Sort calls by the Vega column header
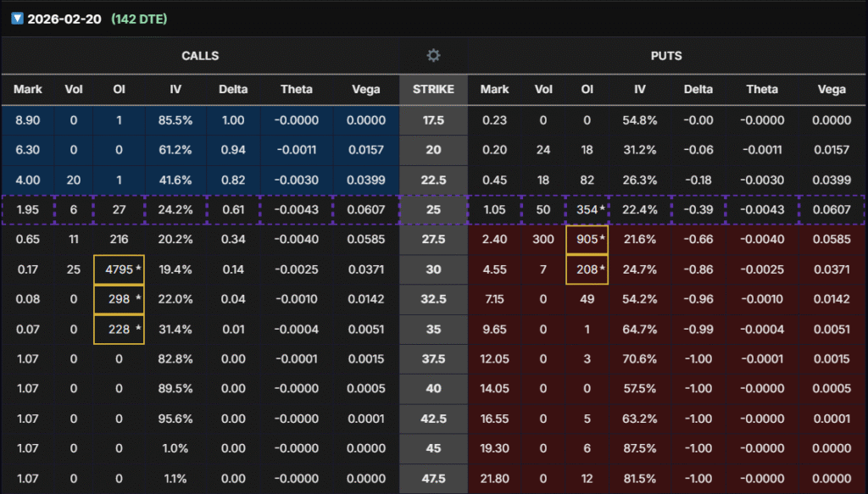868x494 pixels. coord(366,89)
